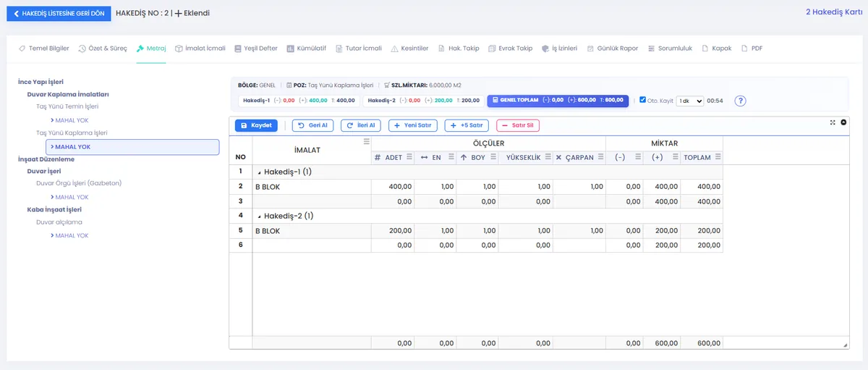The height and width of the screenshot is (370, 868).
Task: Toggle the Oto. Kayıt checkbox
Action: coord(643,101)
